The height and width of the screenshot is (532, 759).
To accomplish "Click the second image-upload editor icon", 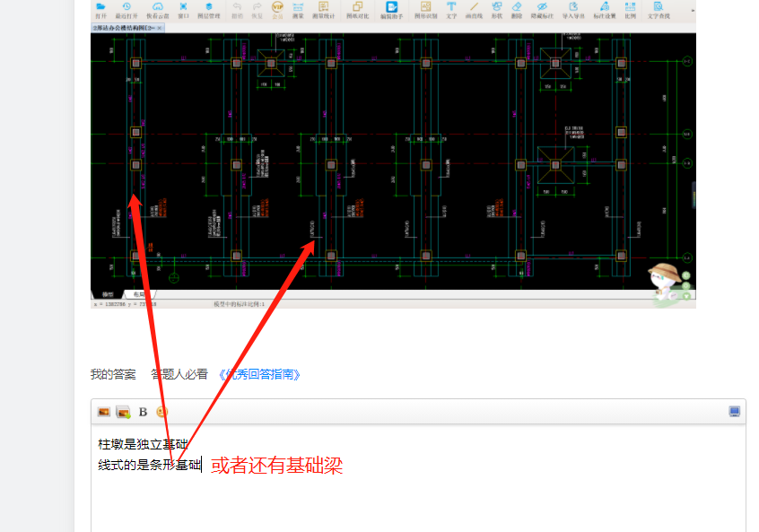I will (124, 412).
